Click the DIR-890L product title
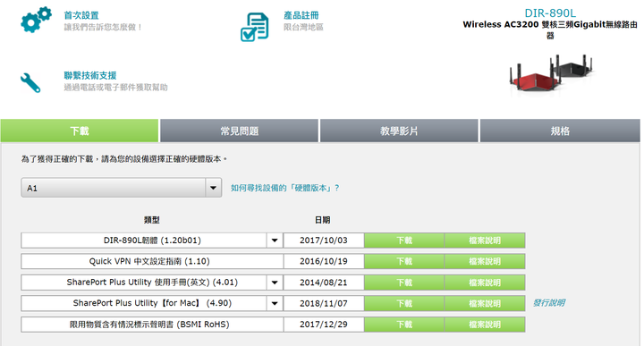Viewport: 644px width, 346px height. [x=550, y=13]
